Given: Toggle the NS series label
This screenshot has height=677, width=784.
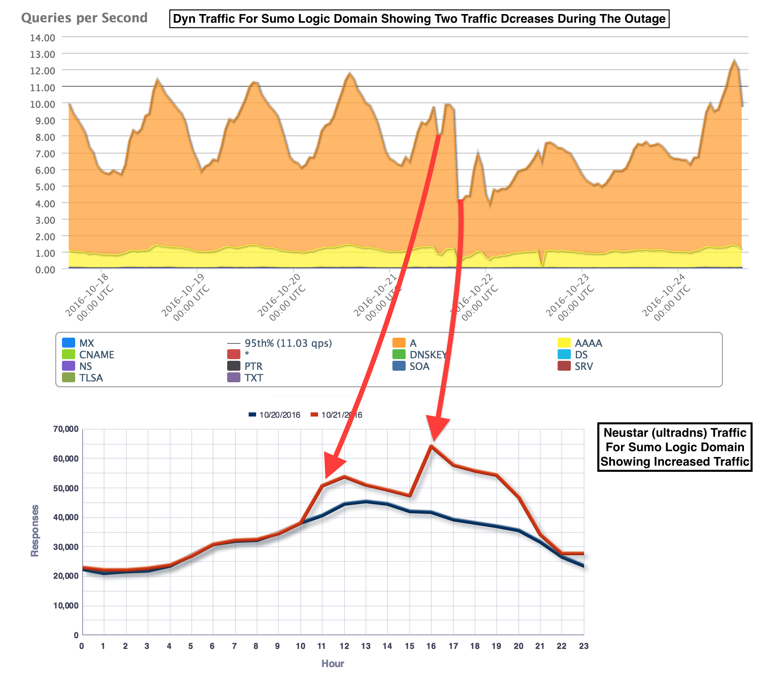Looking at the screenshot, I should click(86, 366).
